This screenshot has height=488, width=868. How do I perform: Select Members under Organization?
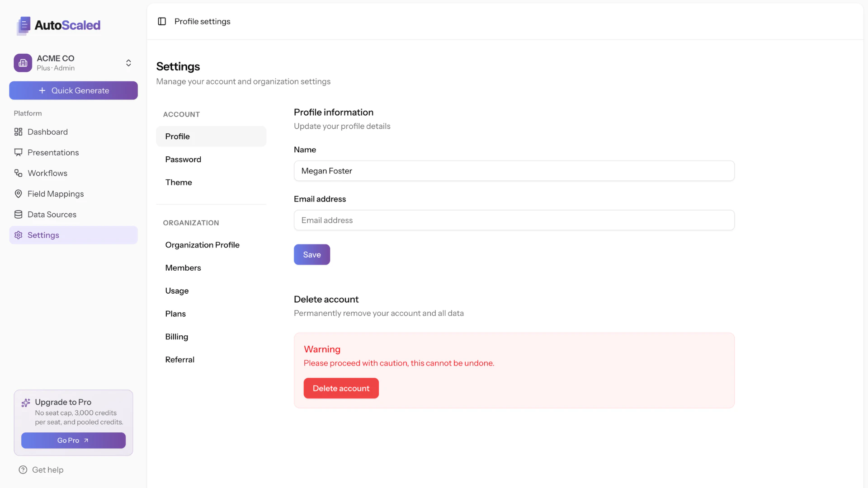[183, 267]
